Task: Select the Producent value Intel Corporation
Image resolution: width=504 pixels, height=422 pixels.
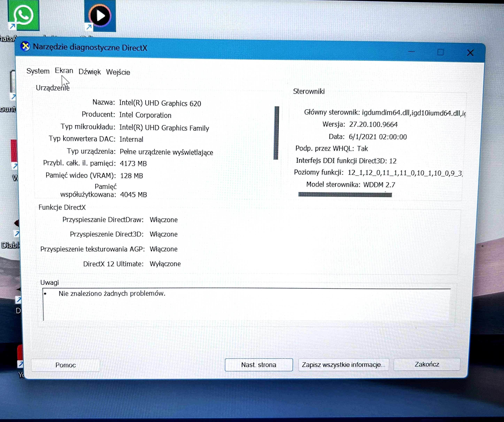Action: [x=145, y=115]
